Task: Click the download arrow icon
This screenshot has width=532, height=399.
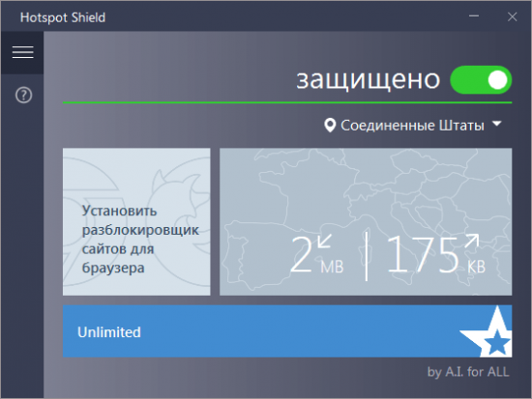Action: coord(325,241)
